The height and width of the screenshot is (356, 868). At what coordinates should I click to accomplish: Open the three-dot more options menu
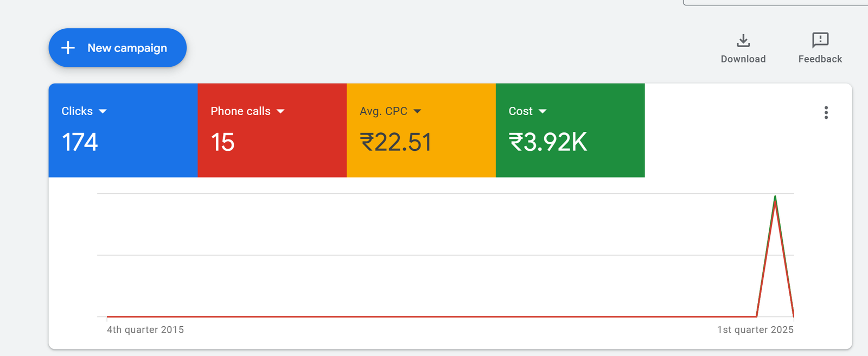point(826,112)
